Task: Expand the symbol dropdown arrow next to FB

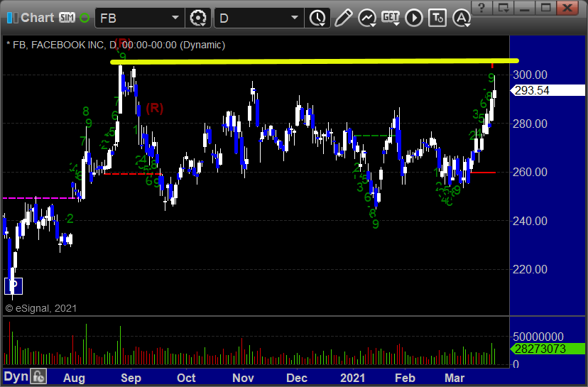Action: (175, 18)
